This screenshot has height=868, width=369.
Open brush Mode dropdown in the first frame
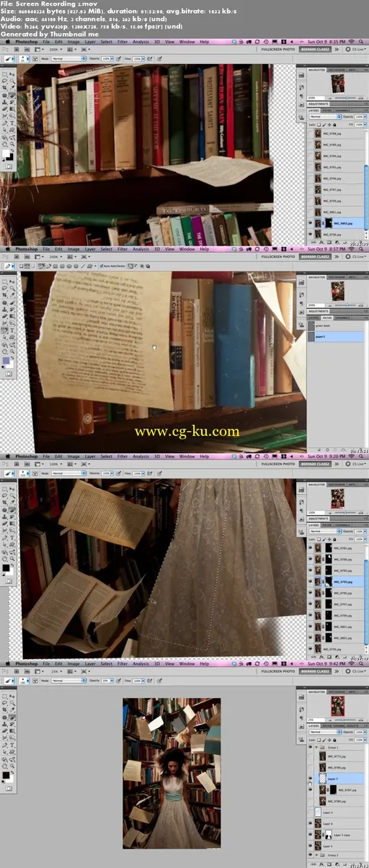point(68,58)
